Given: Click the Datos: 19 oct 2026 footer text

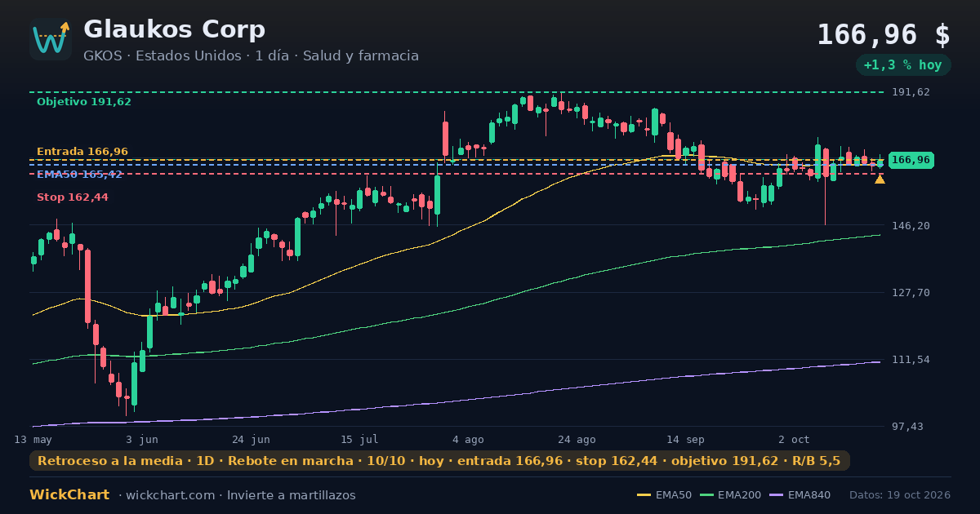Looking at the screenshot, I should coord(900,495).
